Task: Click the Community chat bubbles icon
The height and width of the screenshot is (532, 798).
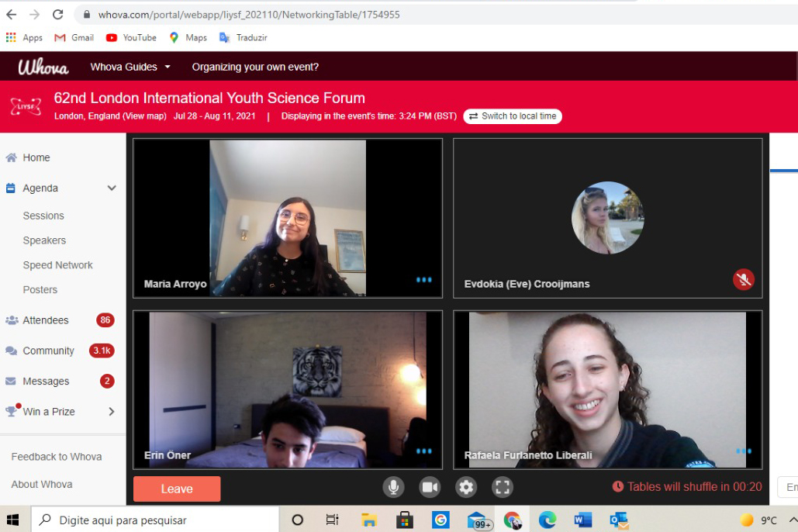Action: (x=11, y=351)
